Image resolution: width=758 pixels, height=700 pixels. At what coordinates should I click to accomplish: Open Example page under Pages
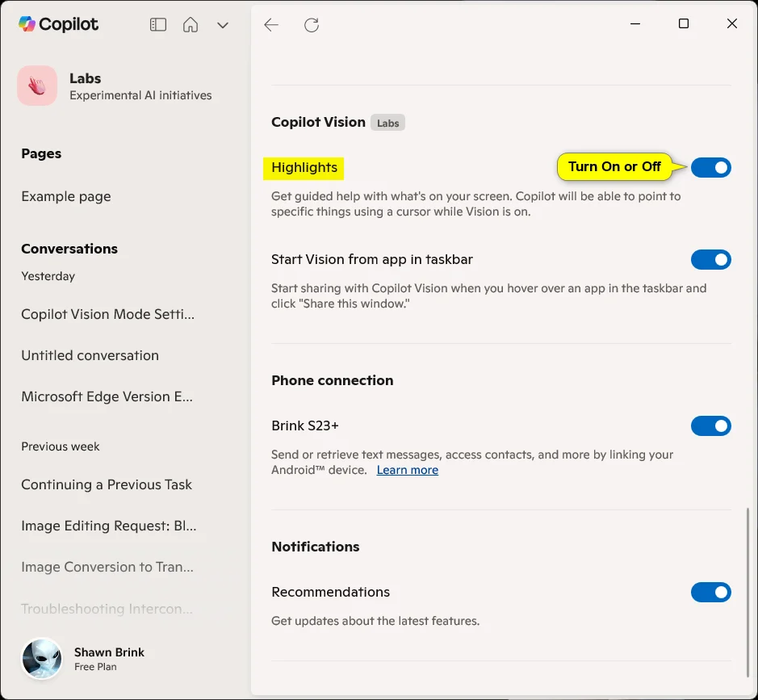[66, 196]
